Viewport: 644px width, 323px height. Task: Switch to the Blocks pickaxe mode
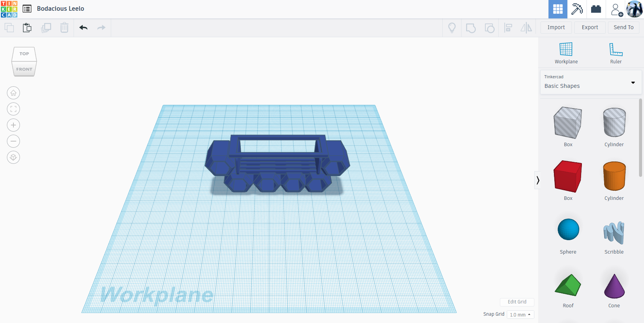[577, 9]
